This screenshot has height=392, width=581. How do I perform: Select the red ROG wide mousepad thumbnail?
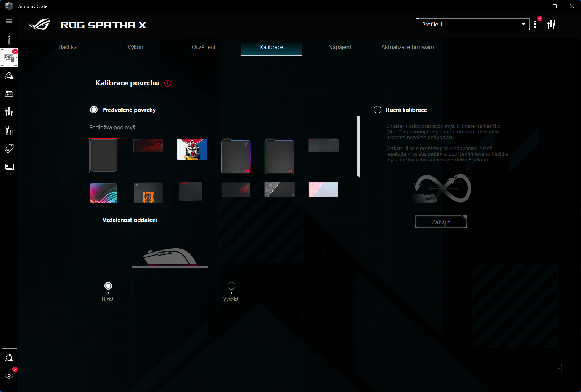148,145
